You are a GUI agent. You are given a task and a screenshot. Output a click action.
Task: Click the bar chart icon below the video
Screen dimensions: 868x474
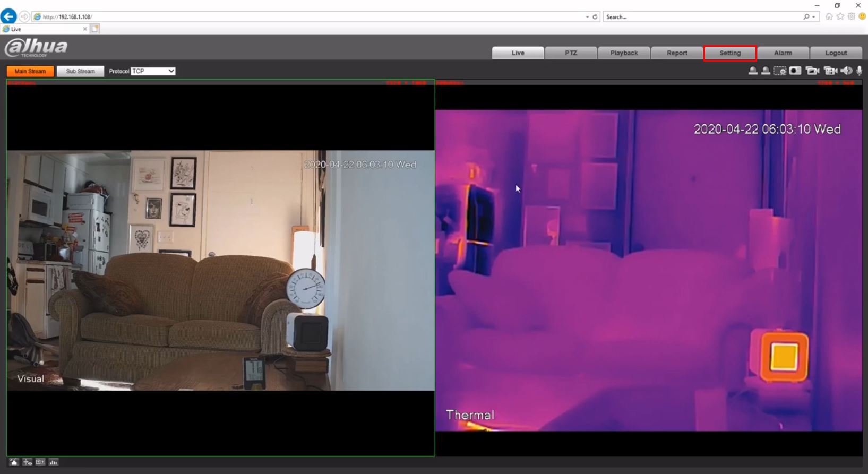(54, 462)
